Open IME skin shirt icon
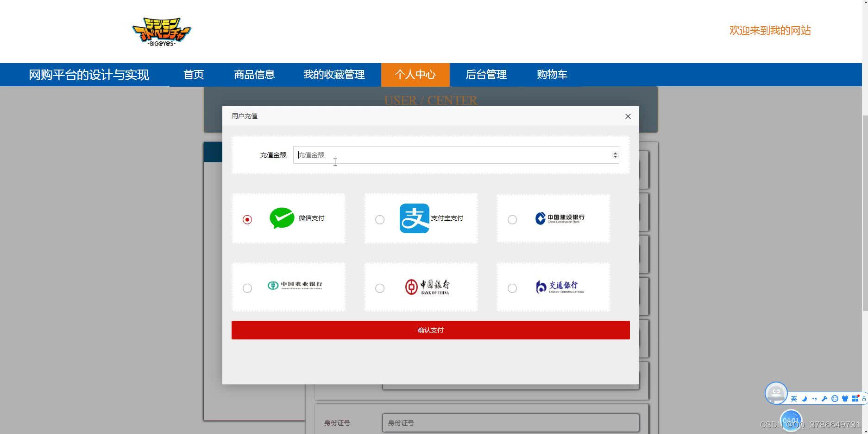Viewport: 868px width, 434px height. (845, 399)
